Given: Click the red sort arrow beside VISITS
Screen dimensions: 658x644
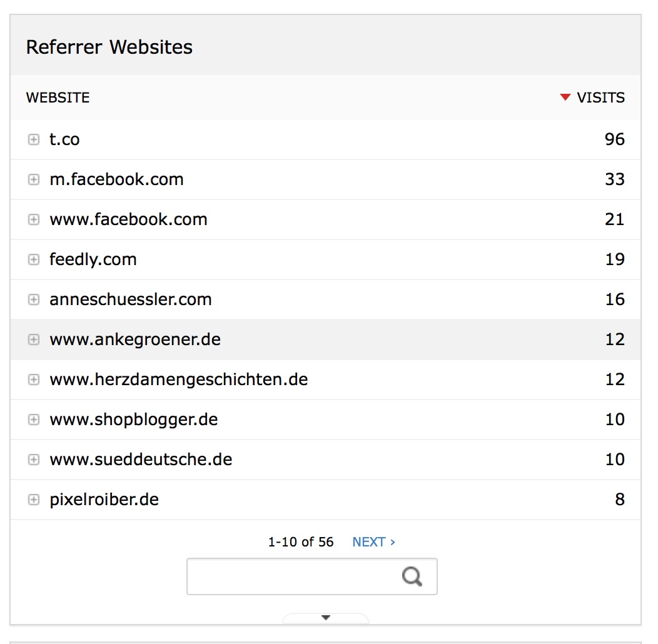Looking at the screenshot, I should pos(565,98).
